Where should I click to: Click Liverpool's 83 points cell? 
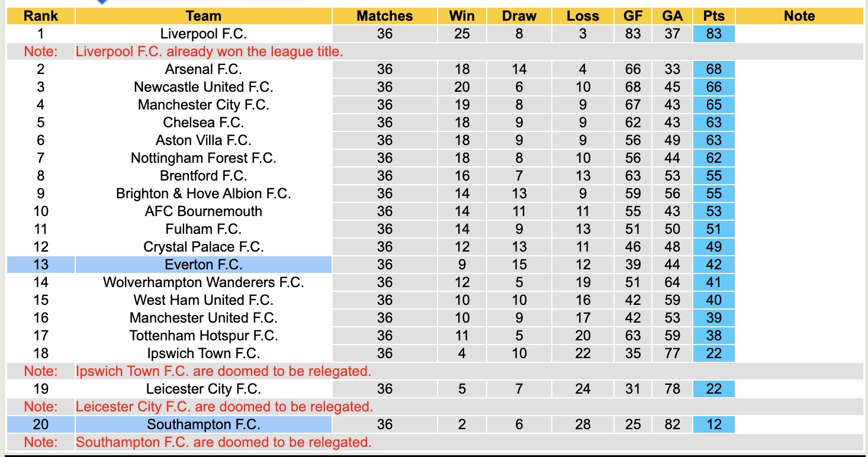click(713, 34)
